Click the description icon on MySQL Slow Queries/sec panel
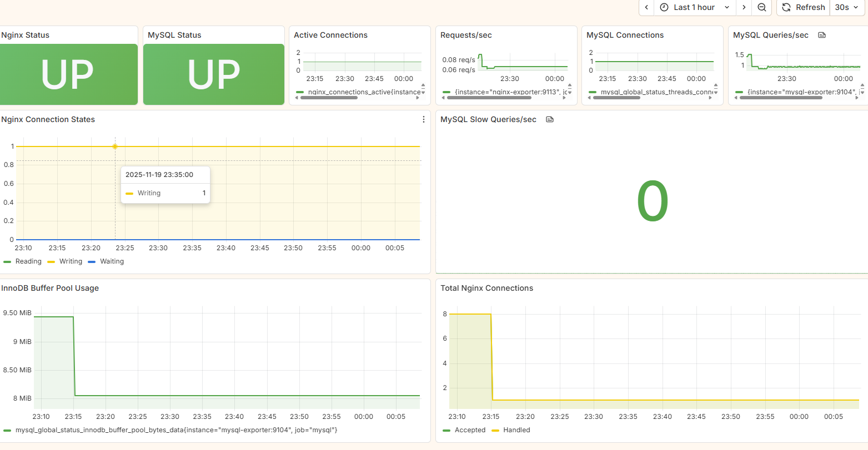 [549, 119]
